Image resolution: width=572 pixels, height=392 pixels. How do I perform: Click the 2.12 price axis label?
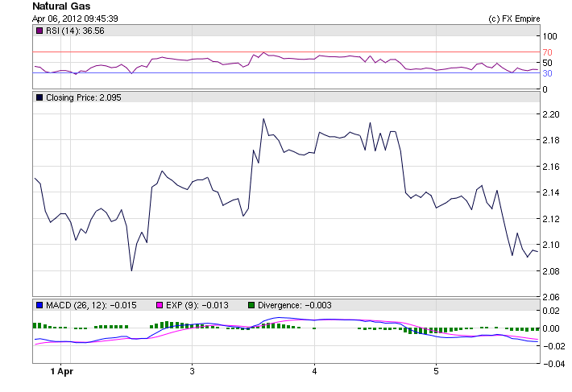pos(551,219)
